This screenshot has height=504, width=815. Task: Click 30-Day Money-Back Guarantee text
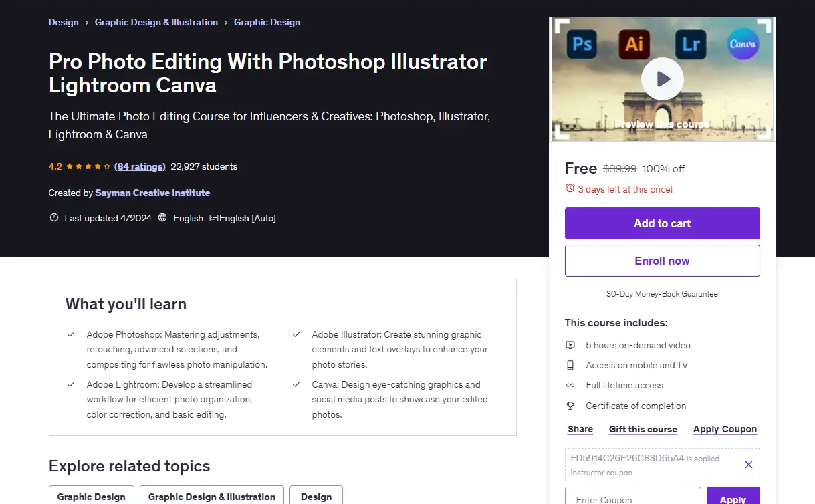[x=662, y=294]
